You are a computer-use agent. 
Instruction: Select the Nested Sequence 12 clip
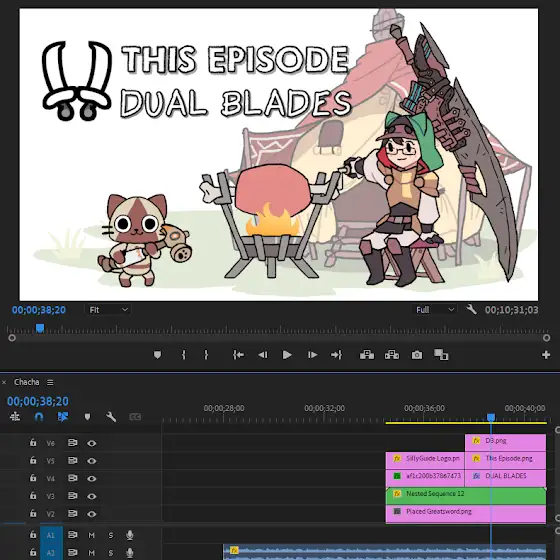click(466, 496)
